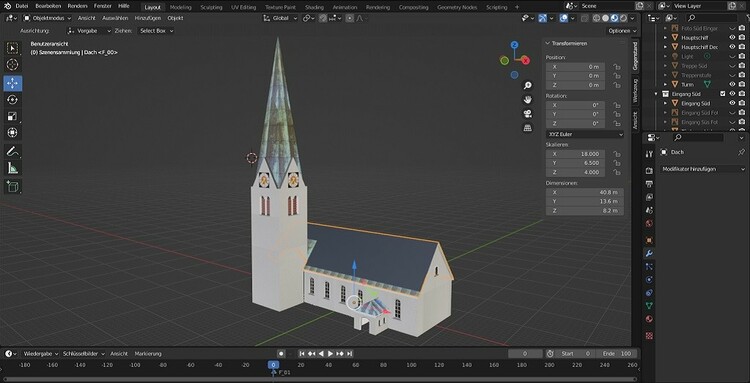Open the Bearbeiten menu
This screenshot has height=383, width=750.
point(48,6)
